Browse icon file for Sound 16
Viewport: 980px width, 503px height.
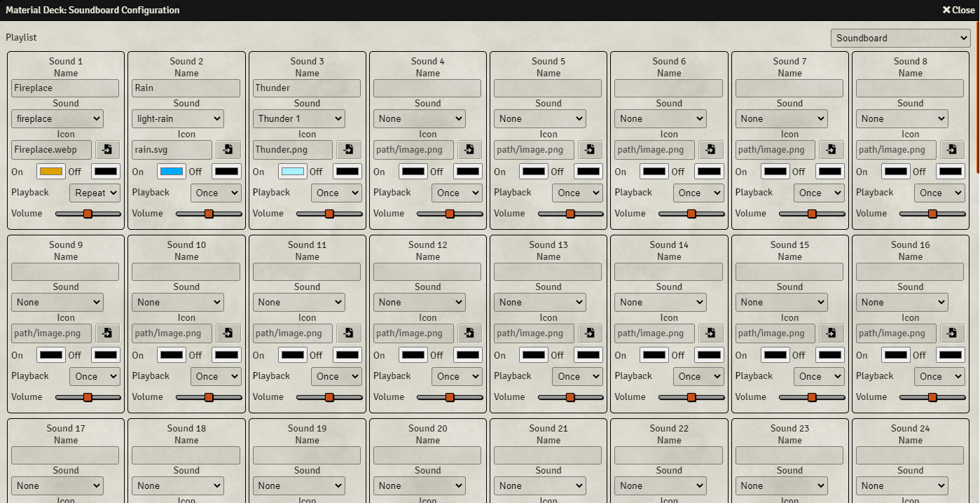click(x=952, y=333)
